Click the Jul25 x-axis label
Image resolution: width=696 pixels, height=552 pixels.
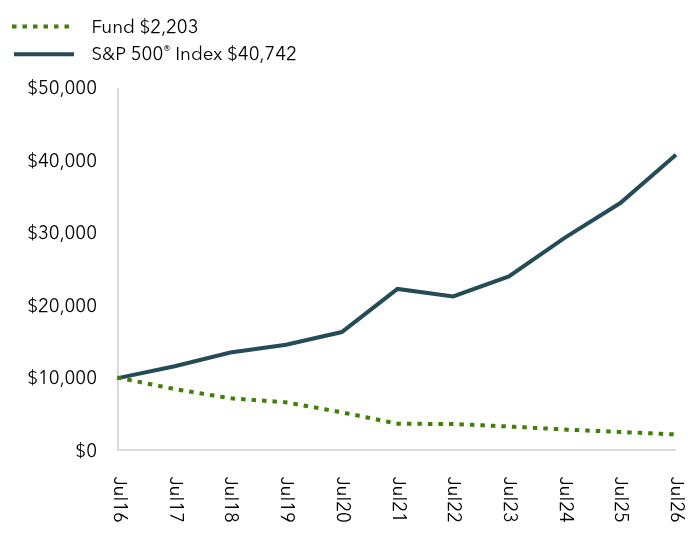[x=621, y=499]
